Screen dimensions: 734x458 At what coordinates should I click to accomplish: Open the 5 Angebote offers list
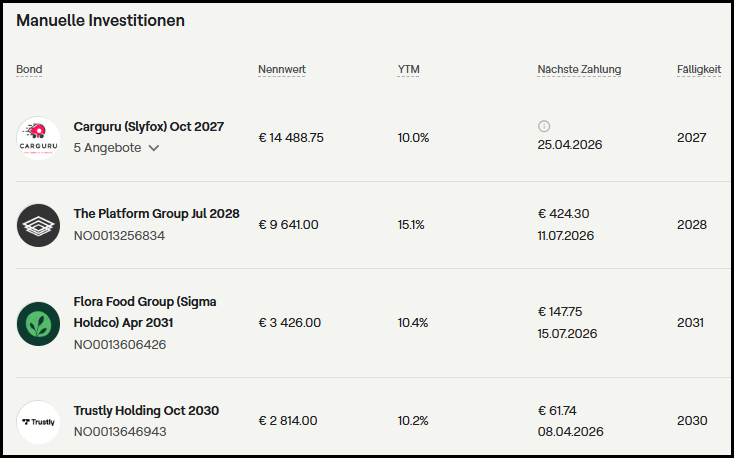pyautogui.click(x=107, y=148)
